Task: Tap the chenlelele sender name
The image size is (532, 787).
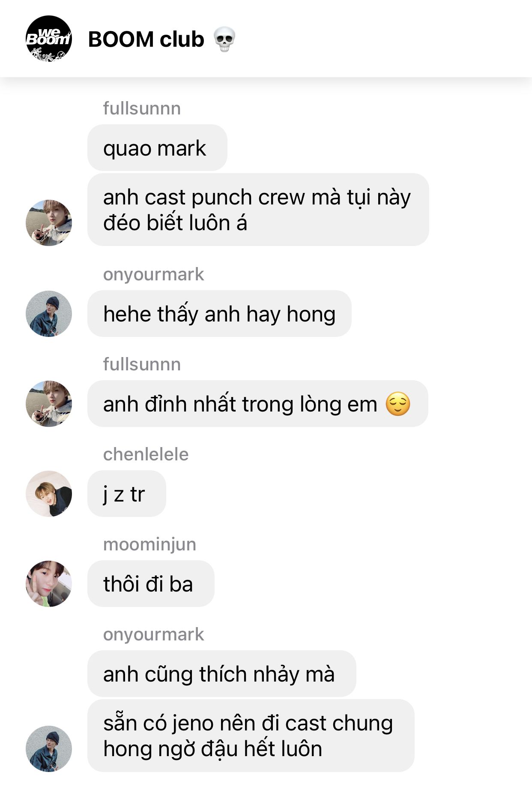Action: (146, 454)
